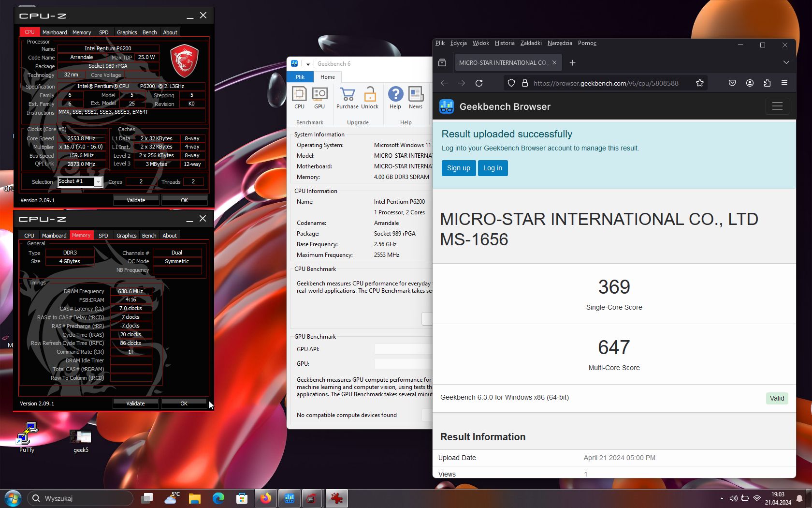Click OK in the bottom CPU-Z Memory window
The height and width of the screenshot is (508, 812).
[184, 403]
